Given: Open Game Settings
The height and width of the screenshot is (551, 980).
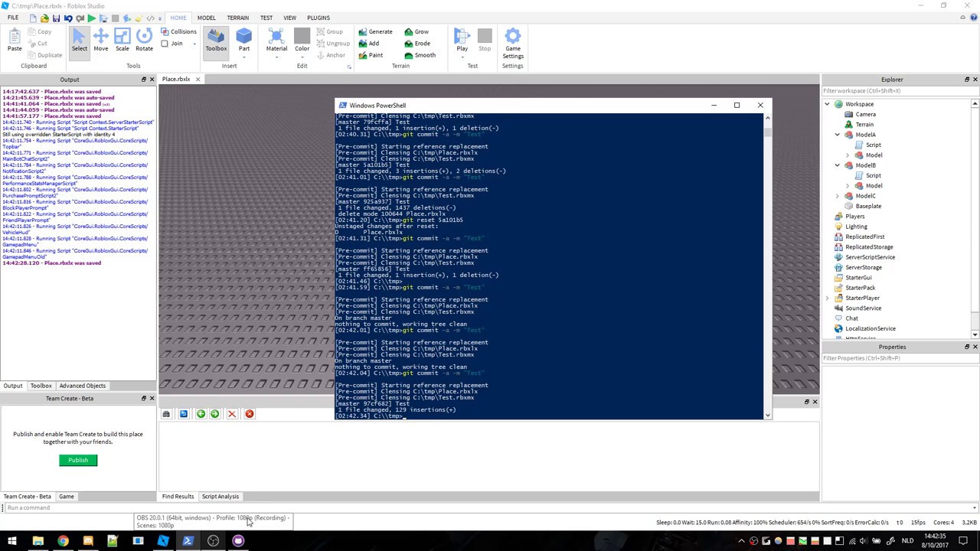Looking at the screenshot, I should coord(513,44).
